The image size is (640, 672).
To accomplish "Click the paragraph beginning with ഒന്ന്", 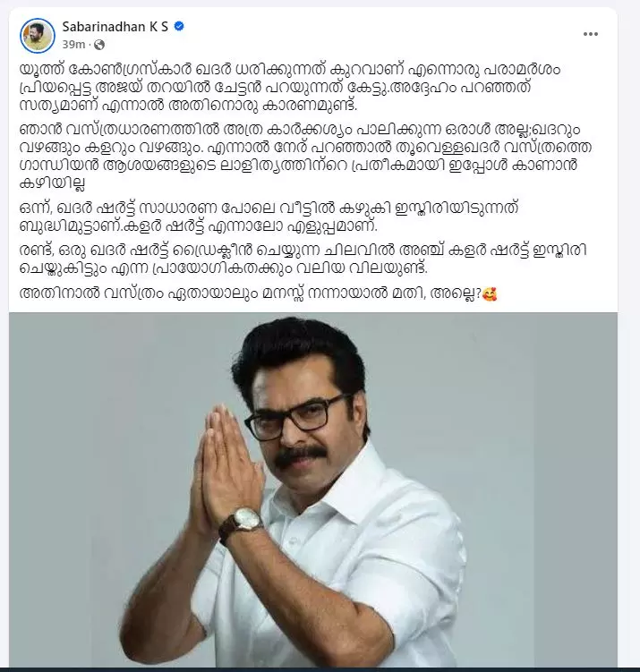I will (269, 217).
